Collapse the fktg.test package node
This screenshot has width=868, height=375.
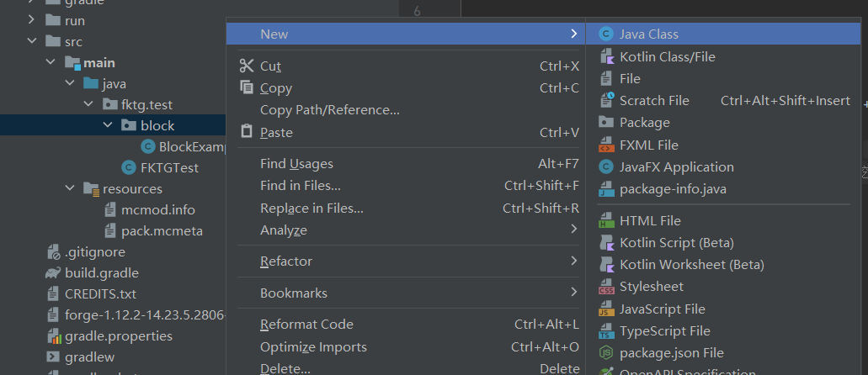coord(88,105)
